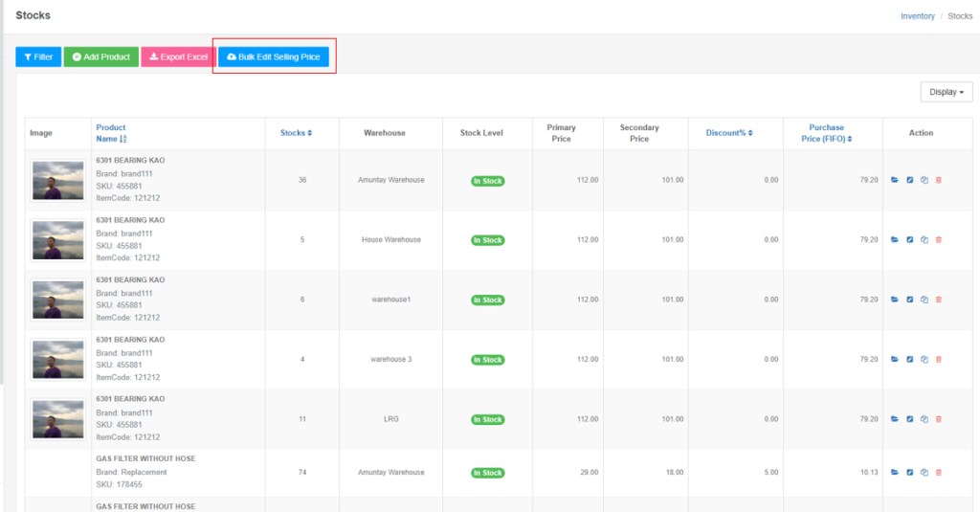Click edit icon for warehouse 3 row
This screenshot has height=512, width=980.
tap(909, 360)
